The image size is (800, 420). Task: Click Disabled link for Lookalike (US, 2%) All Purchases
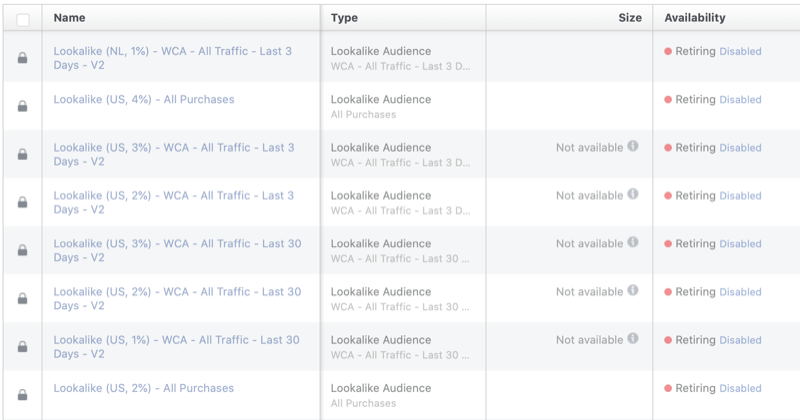[740, 389]
